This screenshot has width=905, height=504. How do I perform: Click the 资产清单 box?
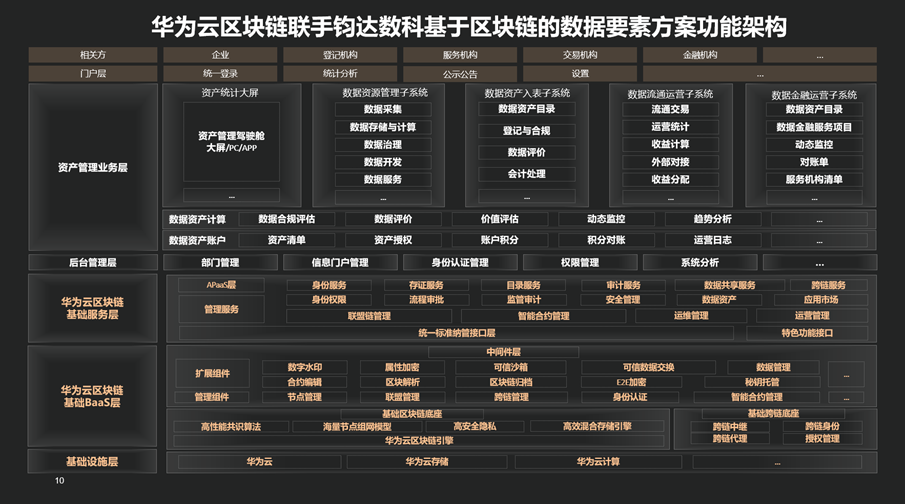(287, 240)
